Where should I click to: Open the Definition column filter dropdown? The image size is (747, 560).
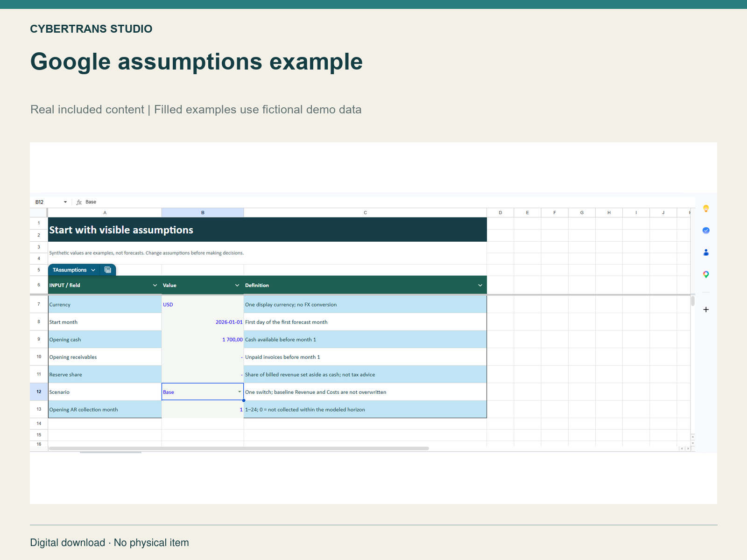click(x=480, y=285)
